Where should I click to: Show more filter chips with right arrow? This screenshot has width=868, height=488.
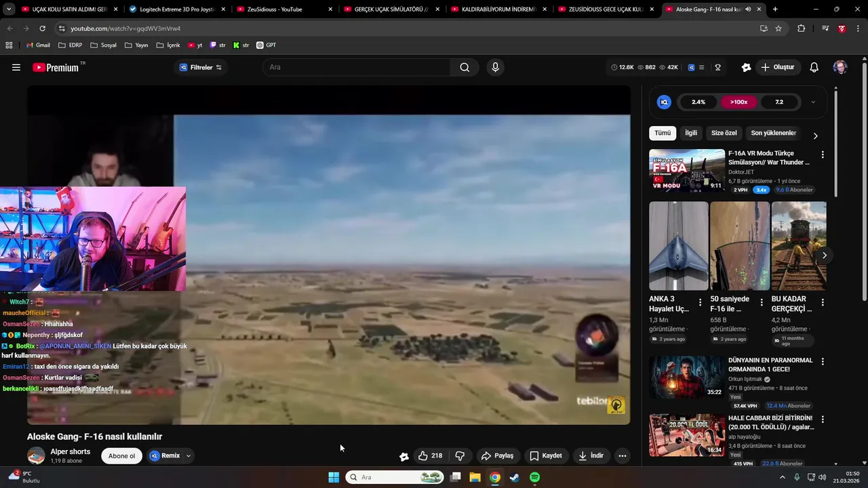pyautogui.click(x=815, y=136)
